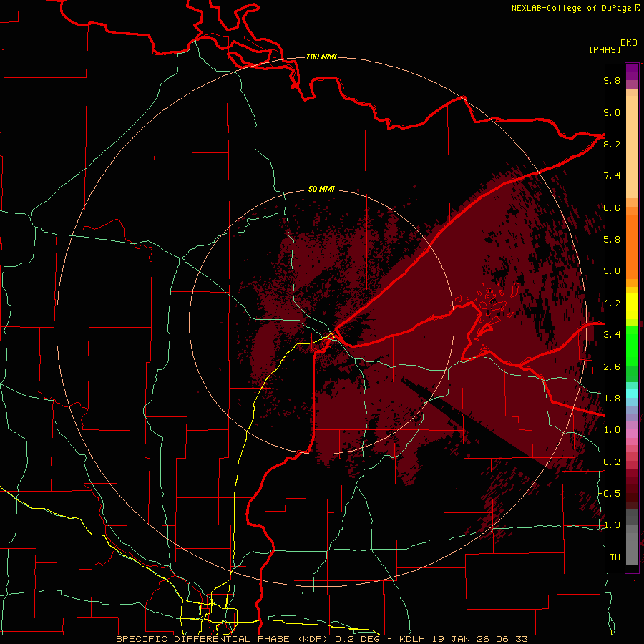Click the 9.0 scale value
This screenshot has width=644, height=644.
[612, 112]
